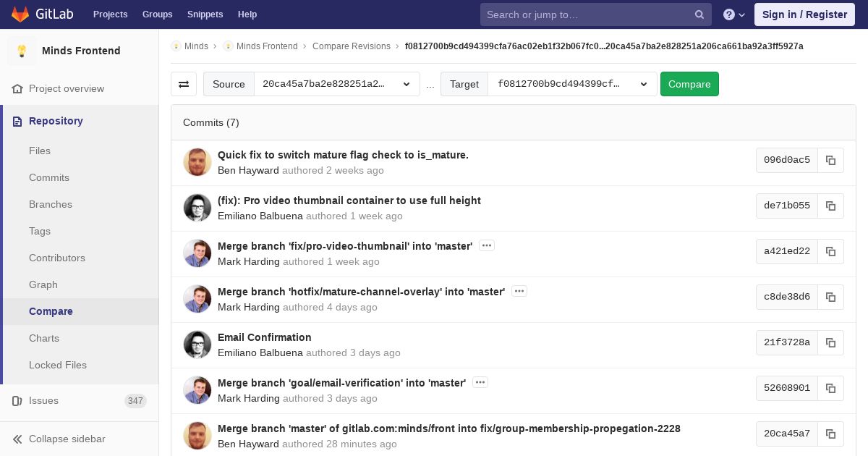Image resolution: width=868 pixels, height=456 pixels.
Task: Open 'Merge branch master of gitlab.com' commit link
Action: click(x=449, y=428)
